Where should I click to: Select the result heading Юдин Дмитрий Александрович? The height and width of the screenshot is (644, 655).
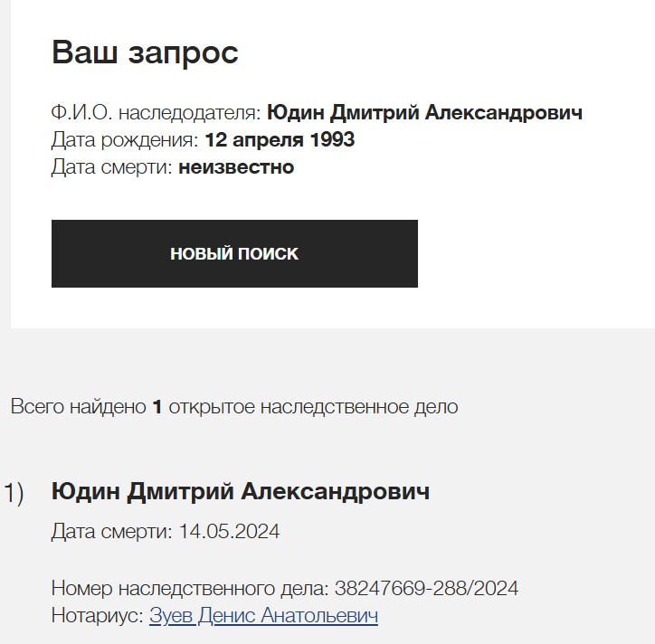pyautogui.click(x=240, y=492)
